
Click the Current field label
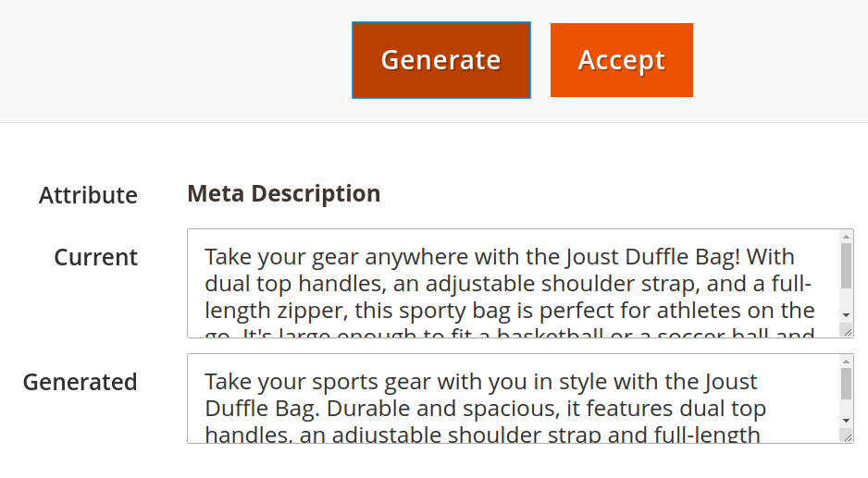coord(95,257)
